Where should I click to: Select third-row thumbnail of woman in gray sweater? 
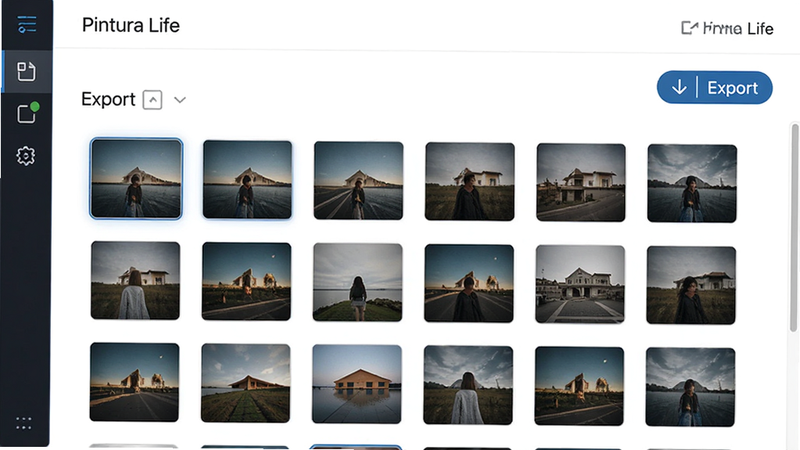tap(468, 385)
